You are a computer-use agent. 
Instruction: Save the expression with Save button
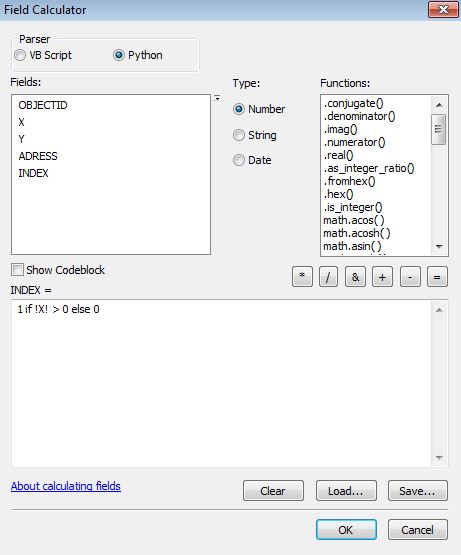(x=417, y=491)
